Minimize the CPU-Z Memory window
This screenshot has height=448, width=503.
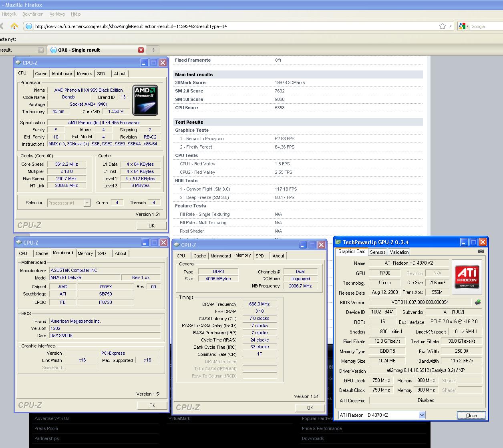pos(302,245)
